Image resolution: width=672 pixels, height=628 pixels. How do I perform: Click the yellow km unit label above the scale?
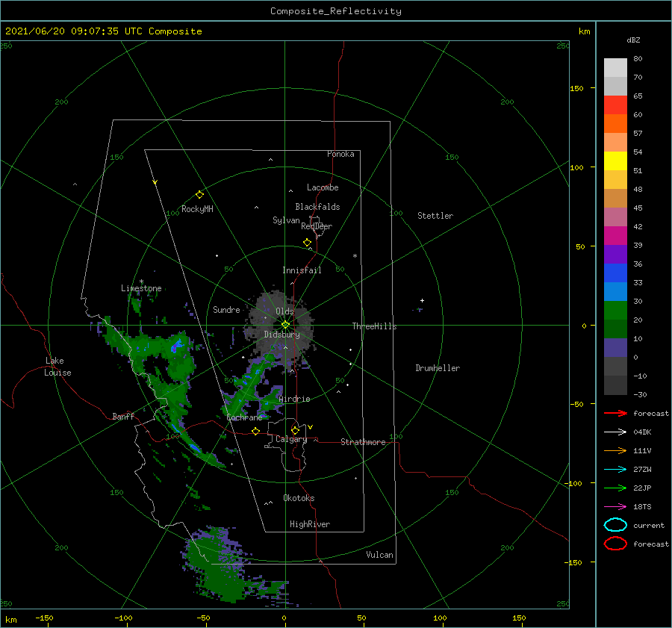pos(584,31)
